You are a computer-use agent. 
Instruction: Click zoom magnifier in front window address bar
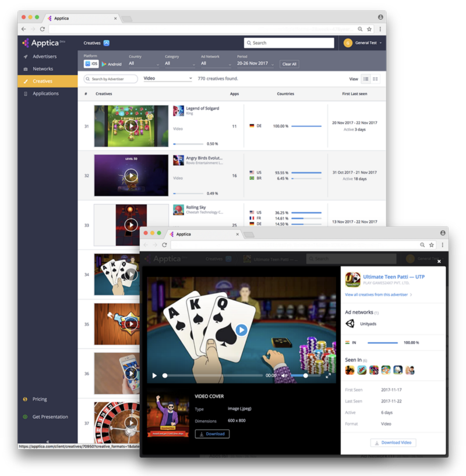point(422,245)
